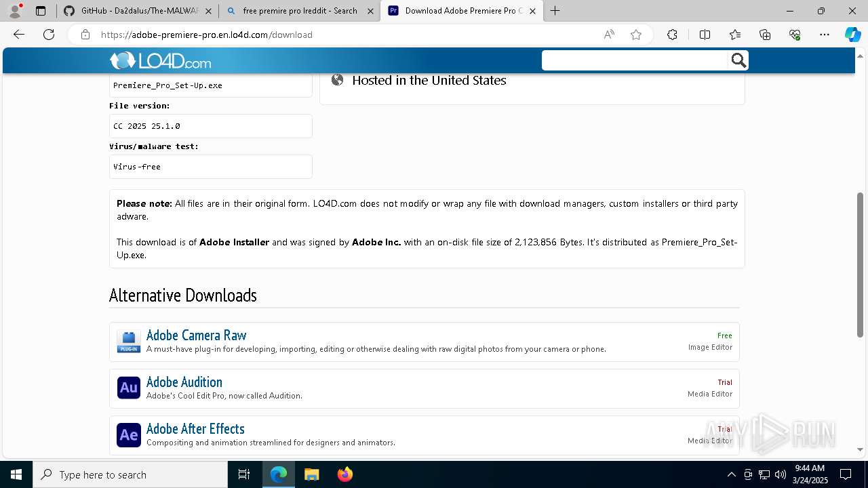Screen dimensions: 868x488
Task: Open Edge Settings and more menu
Action: 825,35
